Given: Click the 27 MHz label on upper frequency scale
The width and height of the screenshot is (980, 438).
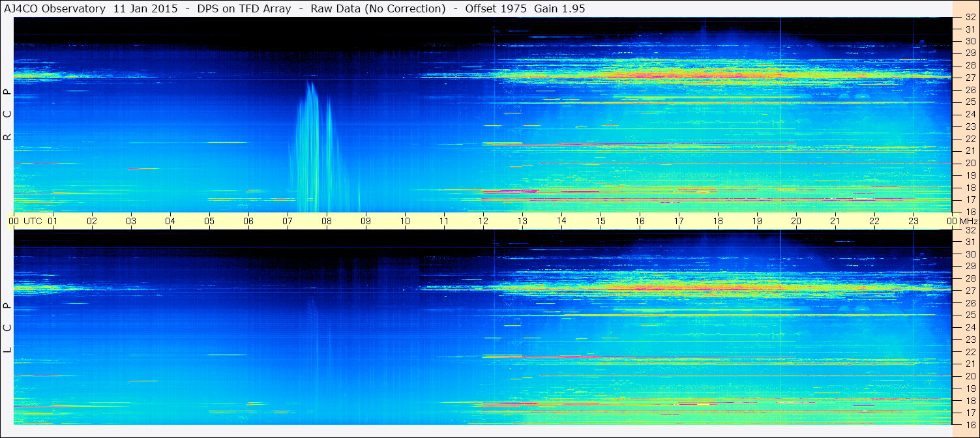Looking at the screenshot, I should tap(970, 78).
